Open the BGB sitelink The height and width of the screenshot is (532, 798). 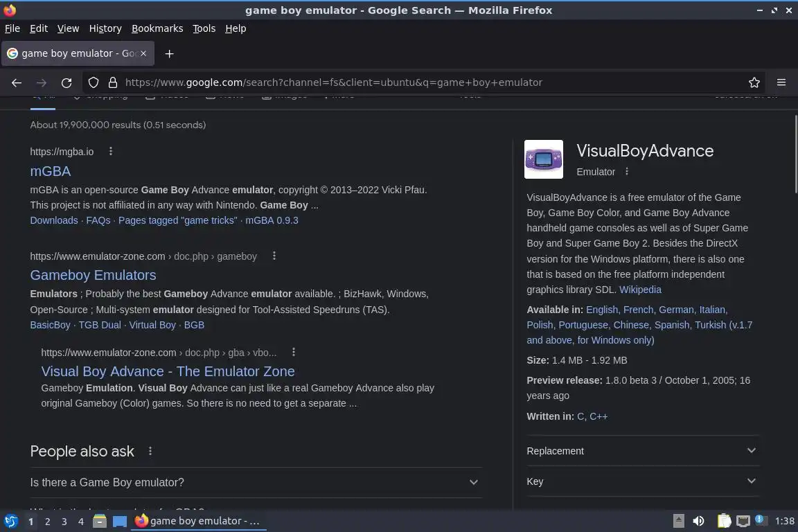pyautogui.click(x=194, y=325)
